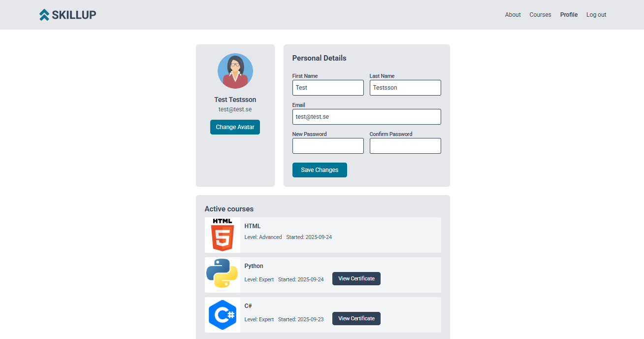Viewport: 644px width, 339px height.
Task: Open the Profile nav item
Action: (569, 15)
